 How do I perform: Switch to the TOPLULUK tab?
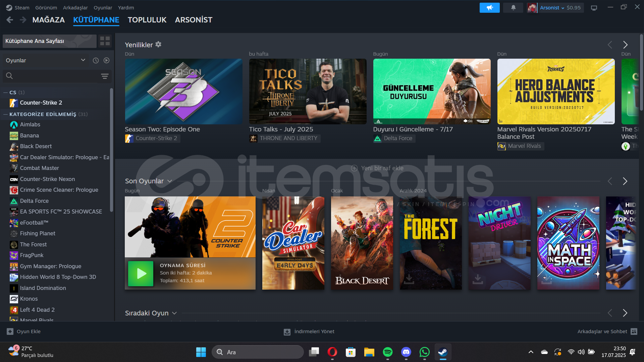pyautogui.click(x=147, y=20)
